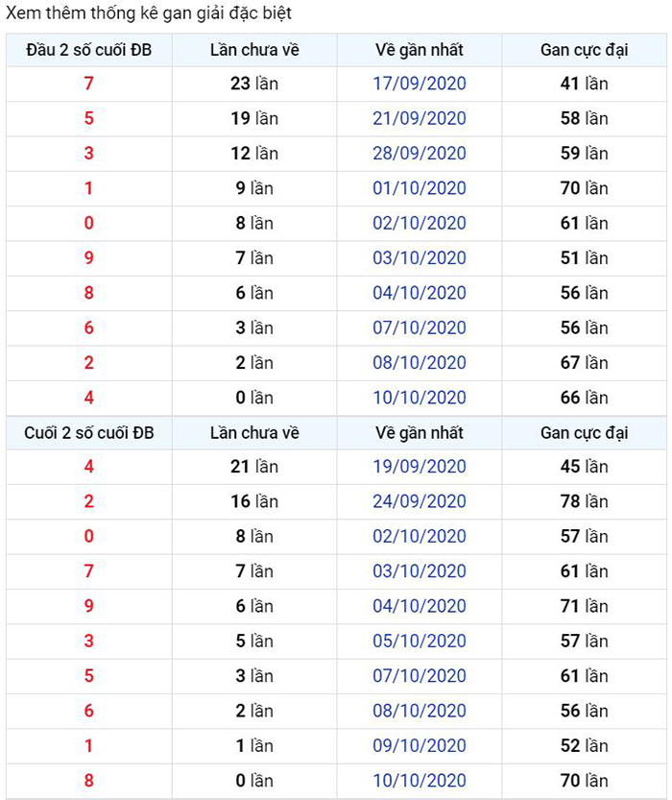Screen dimensions: 672x800
Task: Select the '21 lần' cell in second table
Action: (x=254, y=467)
